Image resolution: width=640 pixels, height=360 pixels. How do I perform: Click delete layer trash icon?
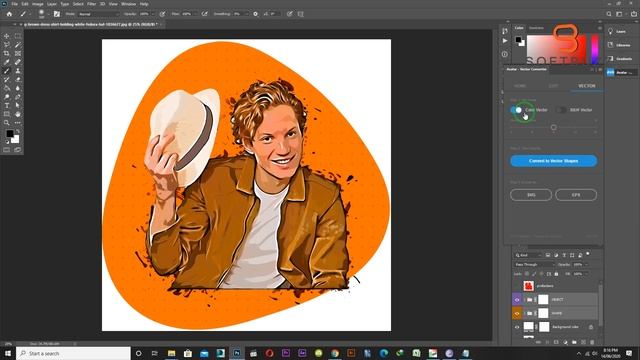click(x=592, y=342)
